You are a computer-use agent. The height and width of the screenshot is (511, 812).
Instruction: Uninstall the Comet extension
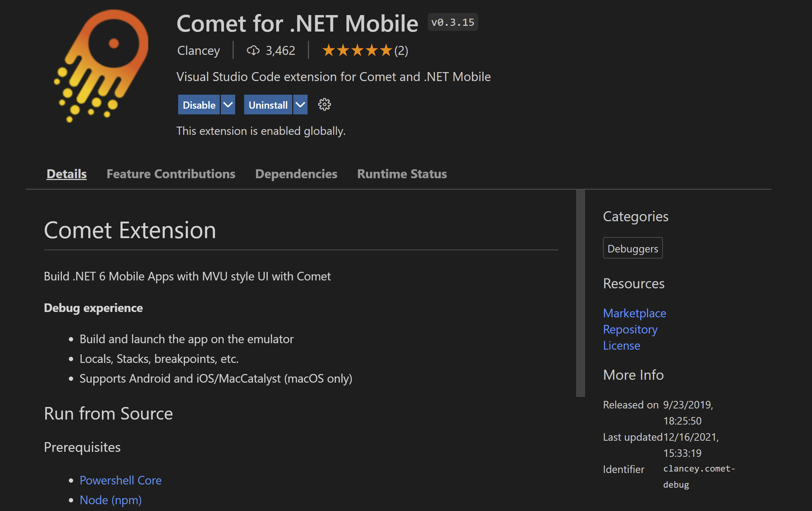tap(268, 104)
